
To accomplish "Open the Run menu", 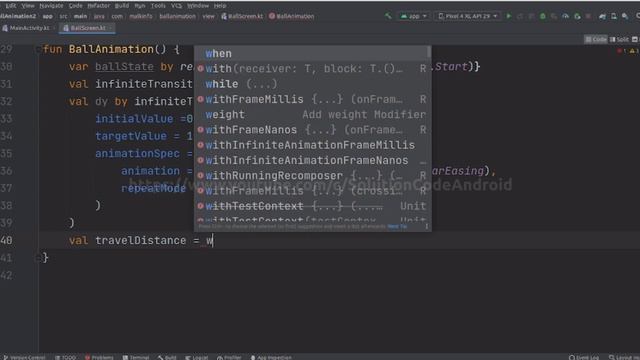I will coord(140,6).
